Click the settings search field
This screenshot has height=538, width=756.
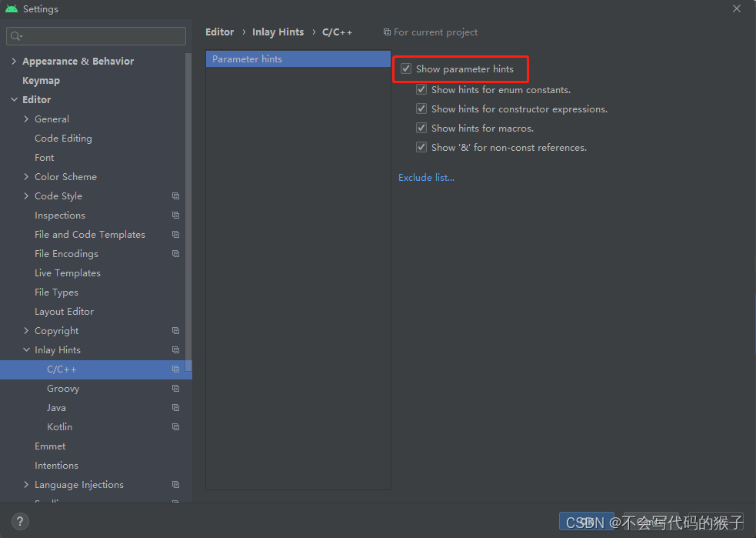96,36
